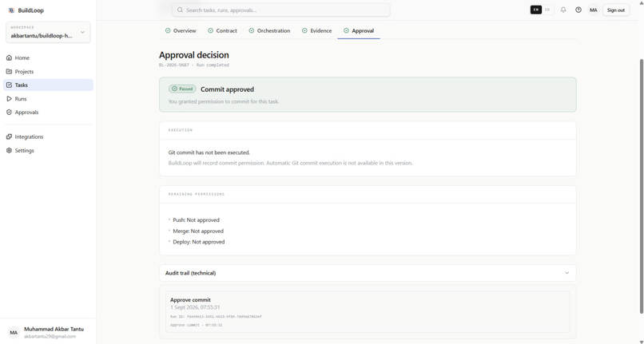The width and height of the screenshot is (644, 344).
Task: Switch to the Orchestration tab
Action: tap(269, 31)
